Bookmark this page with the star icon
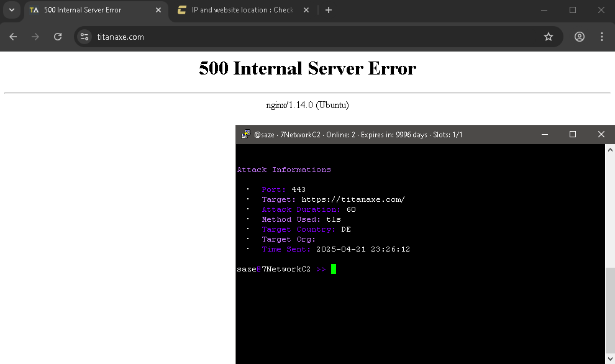Image resolution: width=615 pixels, height=364 pixels. (x=549, y=37)
